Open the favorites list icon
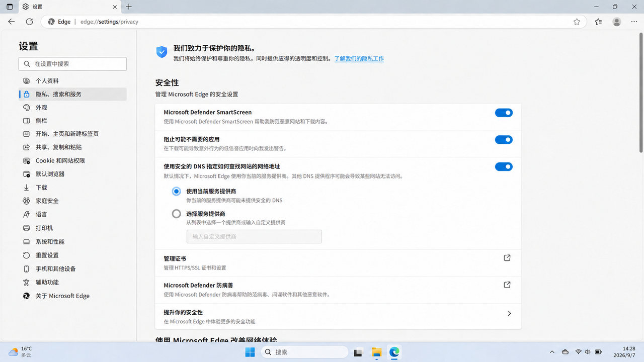644x362 pixels. pyautogui.click(x=598, y=22)
